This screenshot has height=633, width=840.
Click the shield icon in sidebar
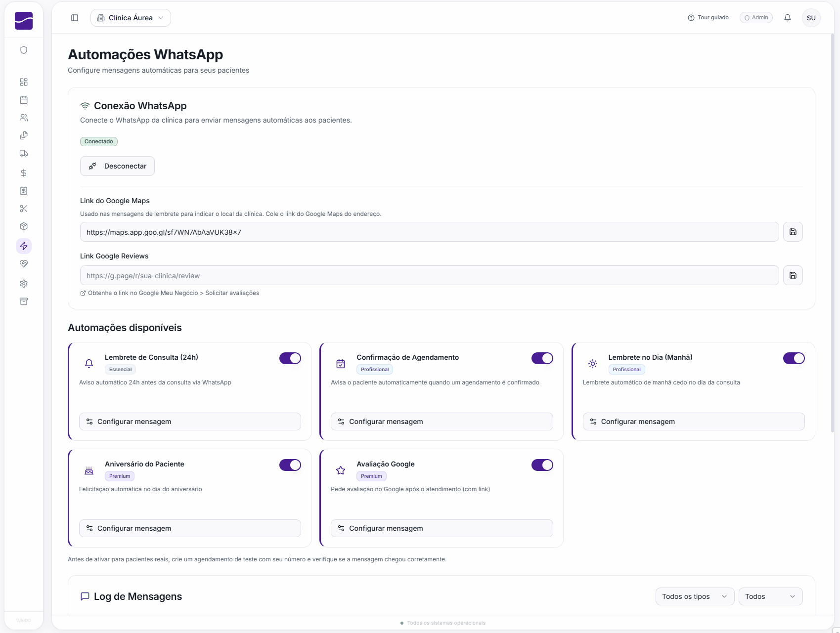click(x=24, y=50)
